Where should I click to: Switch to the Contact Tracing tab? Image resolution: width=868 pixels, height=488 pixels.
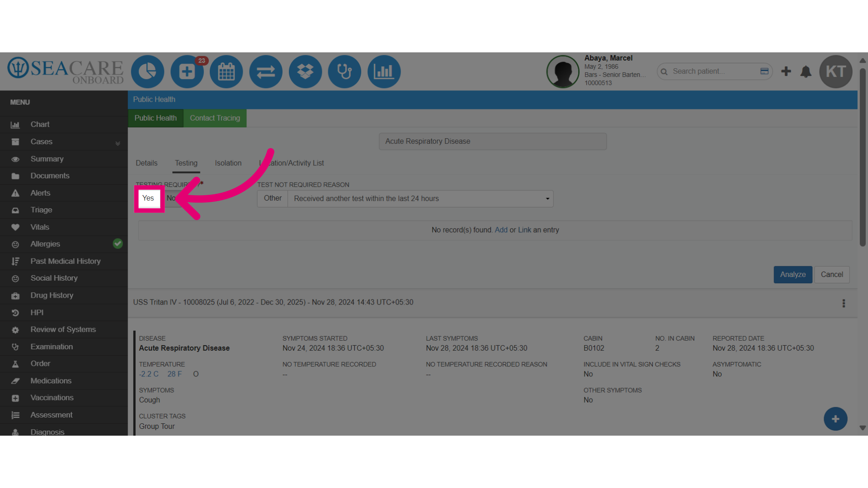click(215, 118)
